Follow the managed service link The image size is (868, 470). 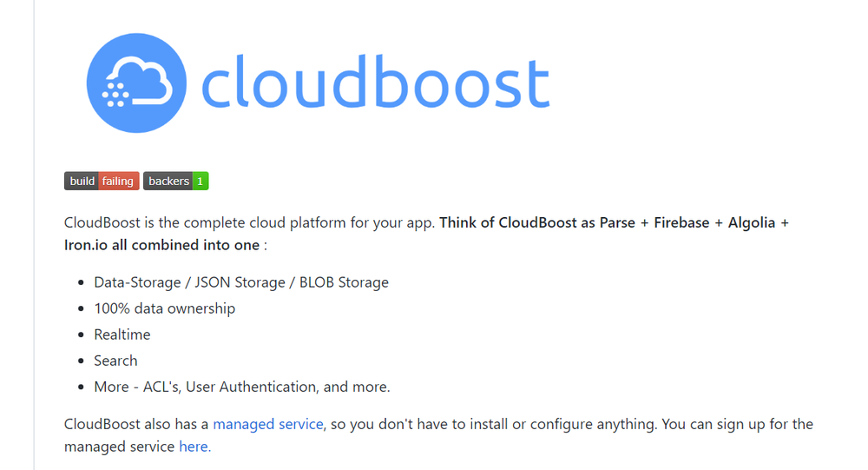point(268,424)
